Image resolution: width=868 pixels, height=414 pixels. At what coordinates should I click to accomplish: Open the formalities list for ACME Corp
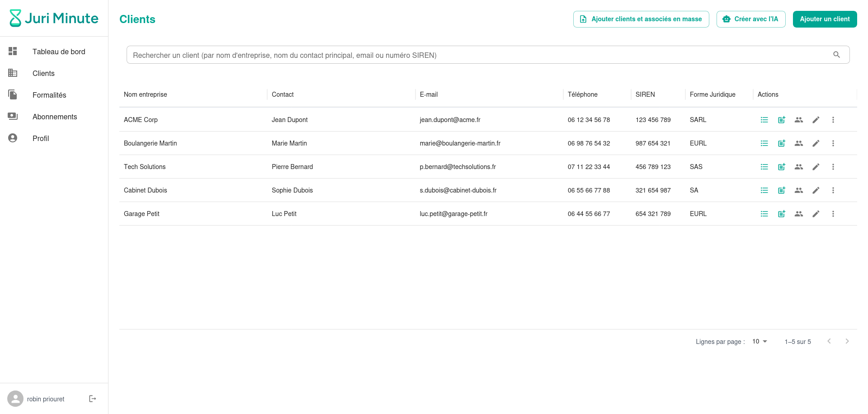[764, 119]
